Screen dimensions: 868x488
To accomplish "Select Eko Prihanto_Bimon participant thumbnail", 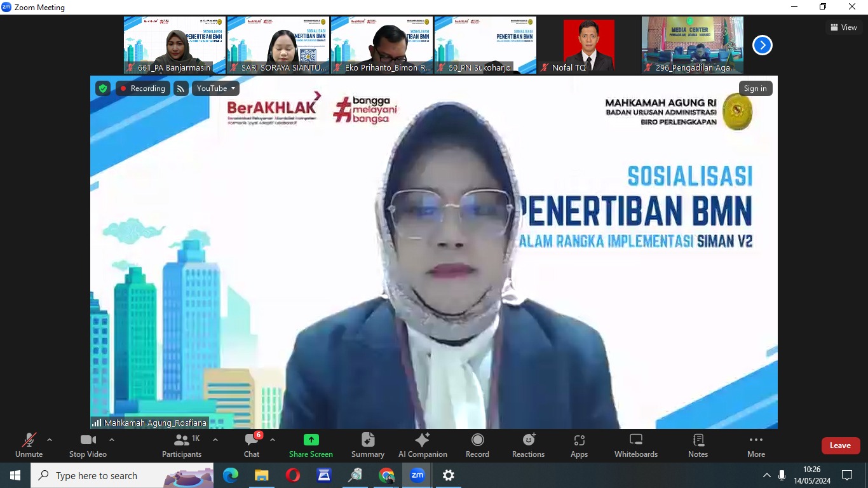I will [382, 45].
